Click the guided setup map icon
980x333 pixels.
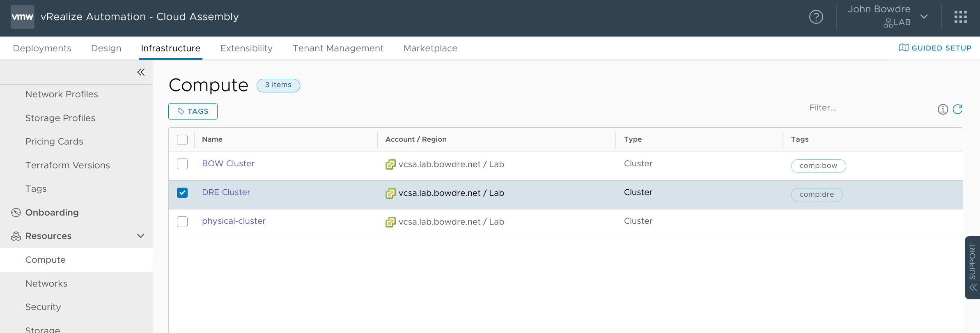(x=904, y=48)
